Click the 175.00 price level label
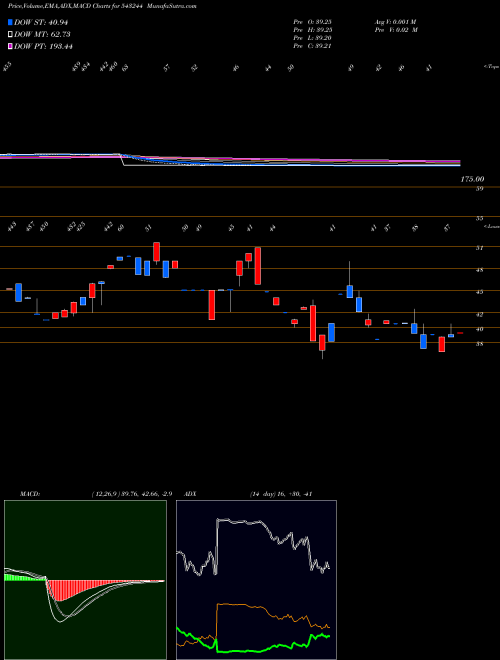500x660 pixels. 472,179
